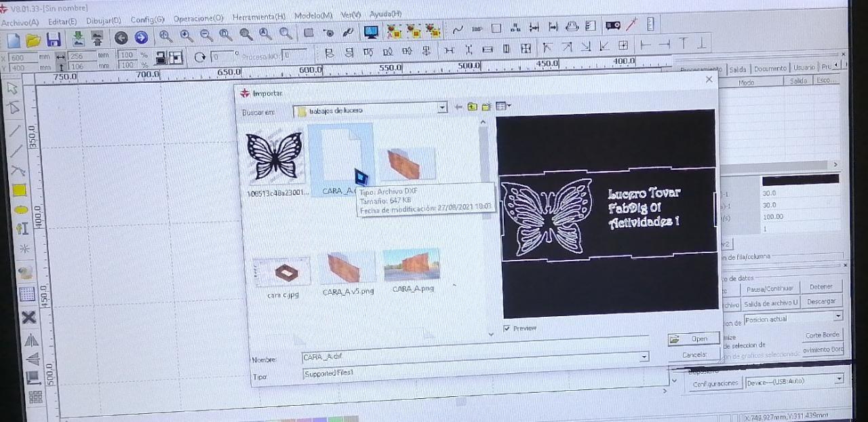Click the align to center icon
The image size is (868, 422).
[x=623, y=45]
